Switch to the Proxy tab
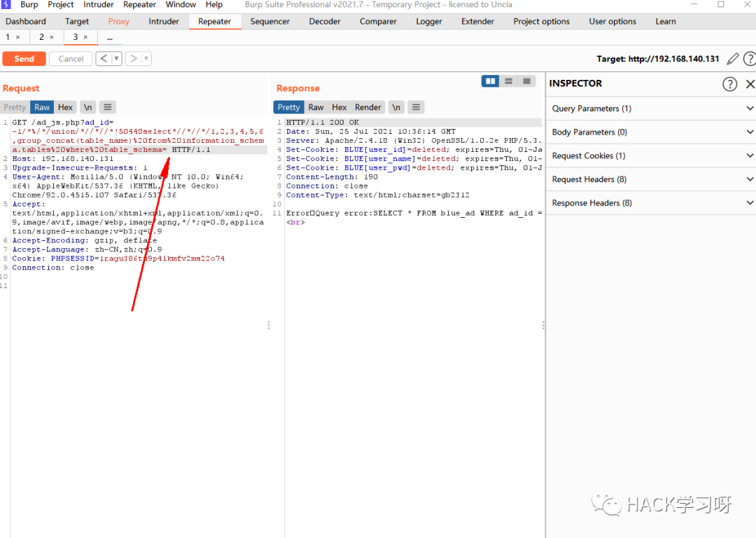Viewport: 756px width, 538px height. (x=118, y=22)
